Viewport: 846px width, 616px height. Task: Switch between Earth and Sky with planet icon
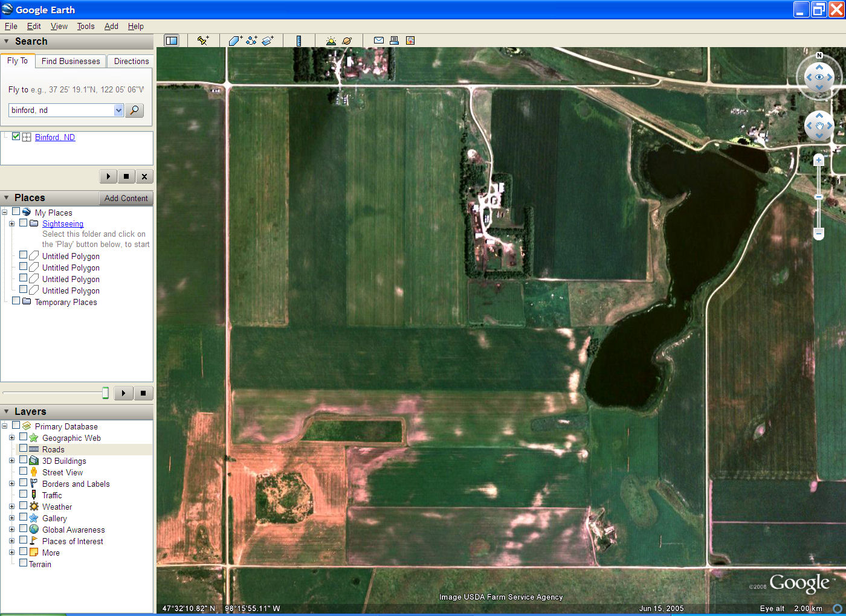(347, 40)
